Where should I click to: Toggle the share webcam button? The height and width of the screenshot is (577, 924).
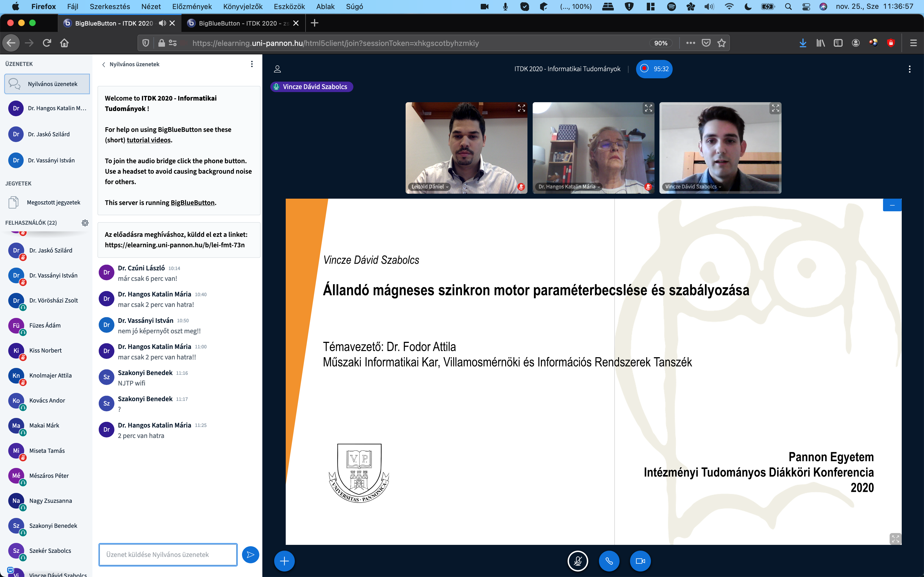point(640,561)
